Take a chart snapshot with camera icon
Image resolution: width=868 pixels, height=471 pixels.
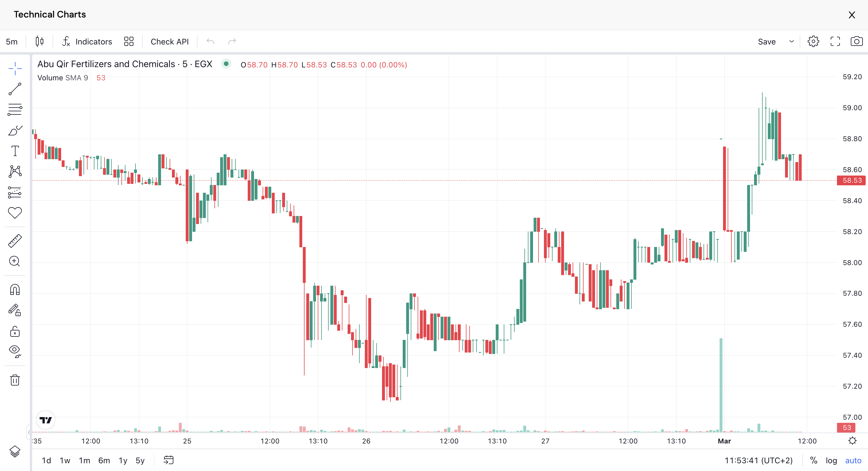856,41
